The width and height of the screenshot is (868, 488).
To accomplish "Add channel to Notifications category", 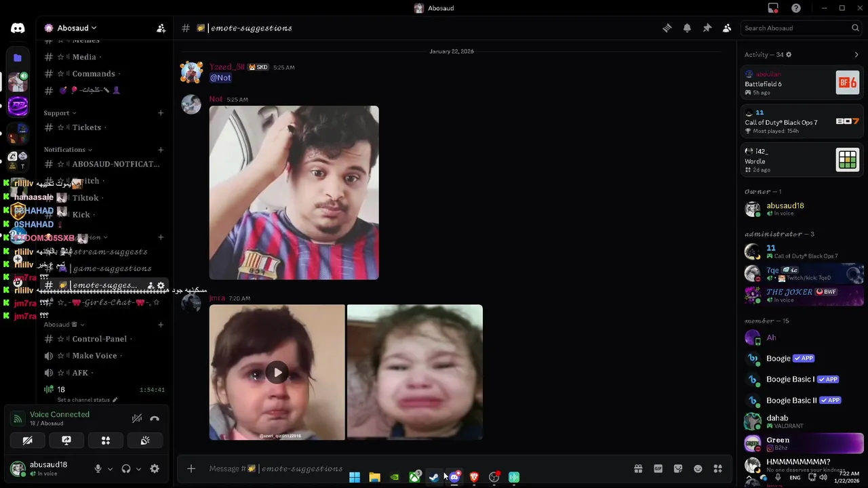I will (x=161, y=150).
